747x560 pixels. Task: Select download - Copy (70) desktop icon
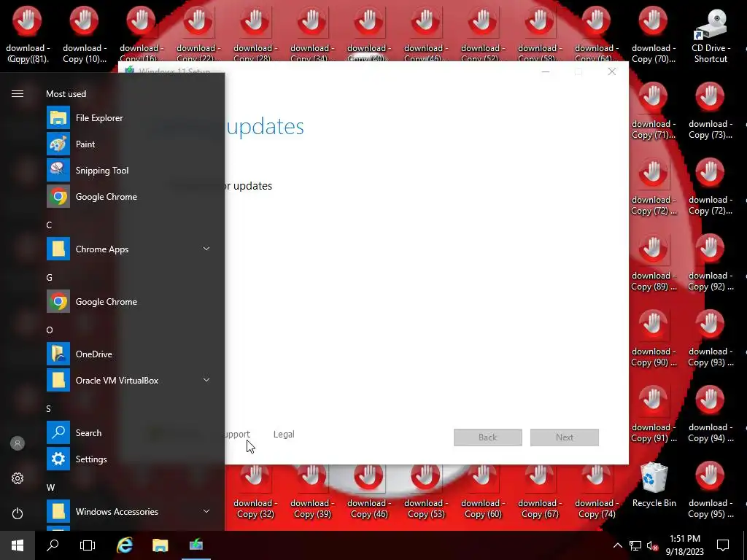653,35
